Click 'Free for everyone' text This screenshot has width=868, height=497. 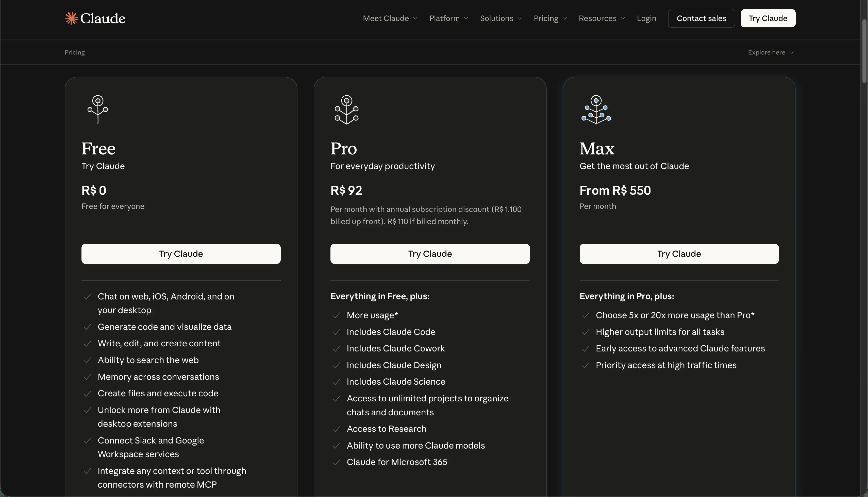(x=113, y=206)
